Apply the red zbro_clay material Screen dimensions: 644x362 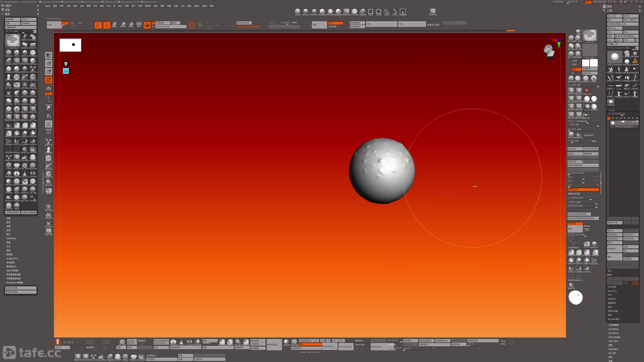pyautogui.click(x=587, y=91)
